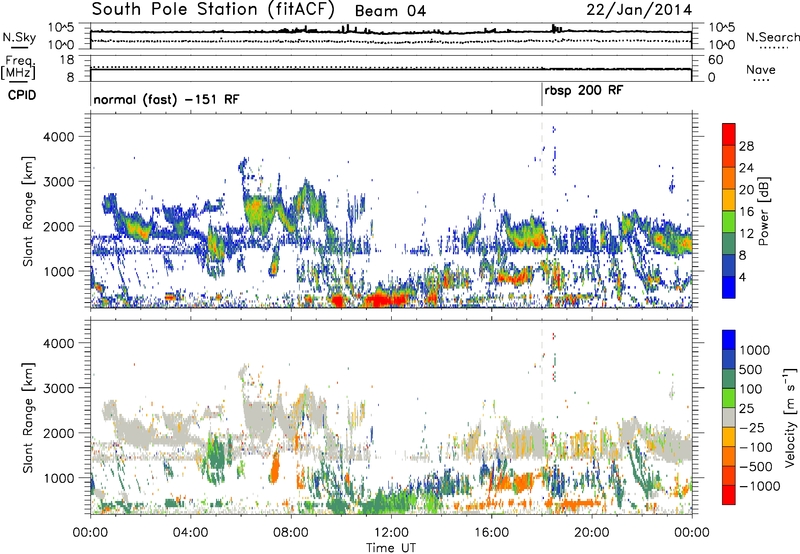Screen dimensions: 800x554
Task: Click the "4" label on Power colorbar
Action: point(742,277)
